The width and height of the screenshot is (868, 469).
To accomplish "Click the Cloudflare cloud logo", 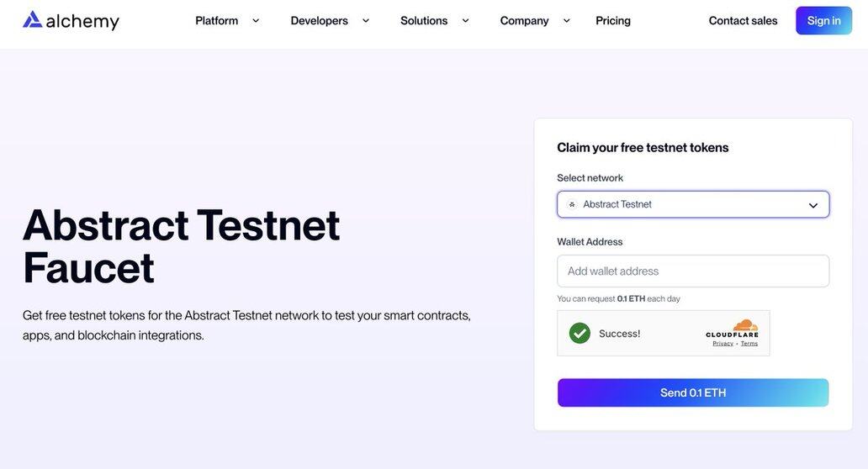I will click(744, 326).
